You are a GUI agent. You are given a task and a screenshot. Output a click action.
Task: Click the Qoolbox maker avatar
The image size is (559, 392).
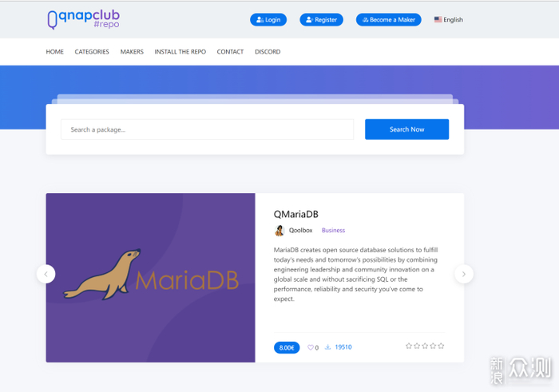(x=279, y=231)
